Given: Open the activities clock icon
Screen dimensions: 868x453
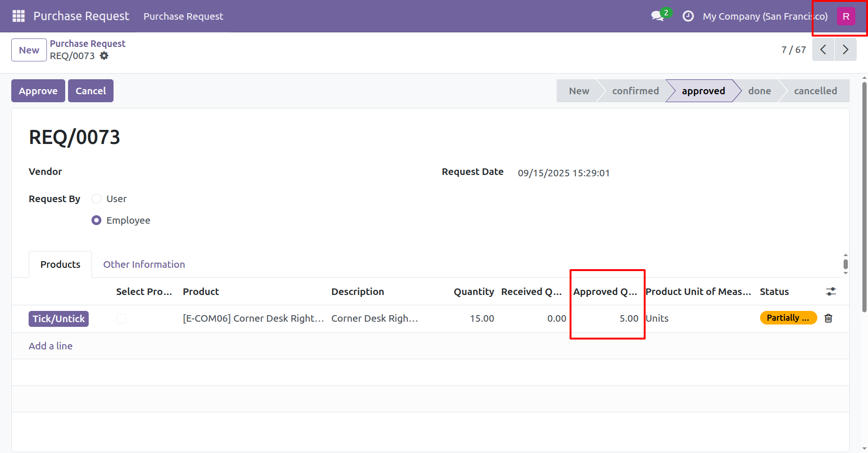Looking at the screenshot, I should 688,16.
